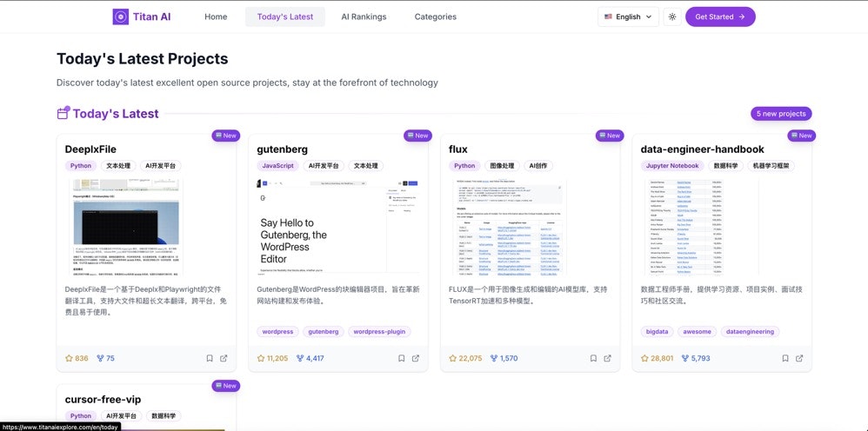Open data-engineer-handbook external link icon
The image size is (868, 431).
pos(799,358)
